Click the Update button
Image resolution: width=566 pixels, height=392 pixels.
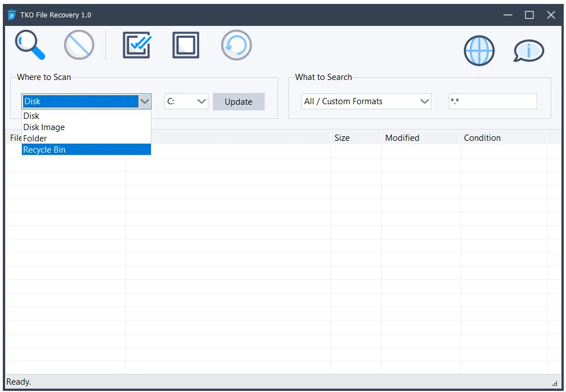239,102
